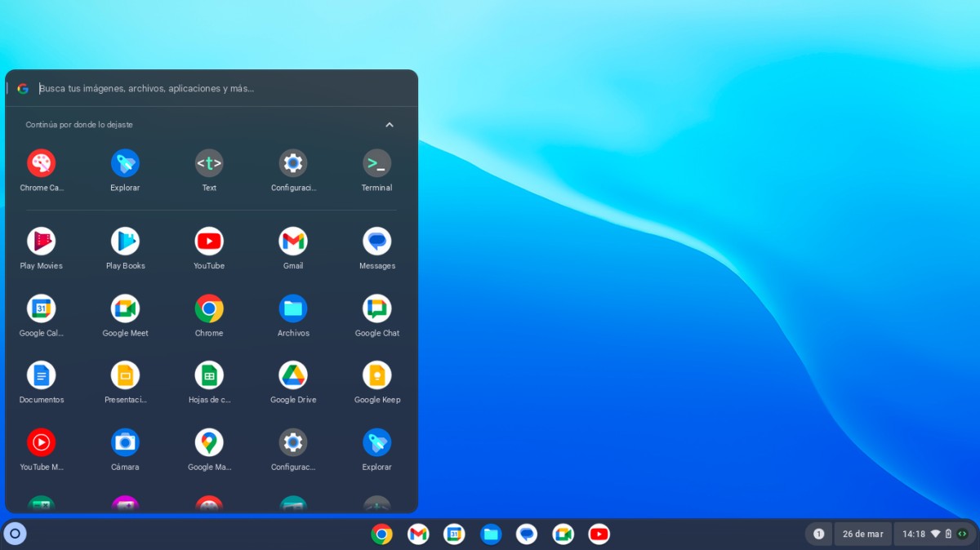Click the date '26 de mar' in the shelf
The height and width of the screenshot is (550, 980).
(862, 534)
